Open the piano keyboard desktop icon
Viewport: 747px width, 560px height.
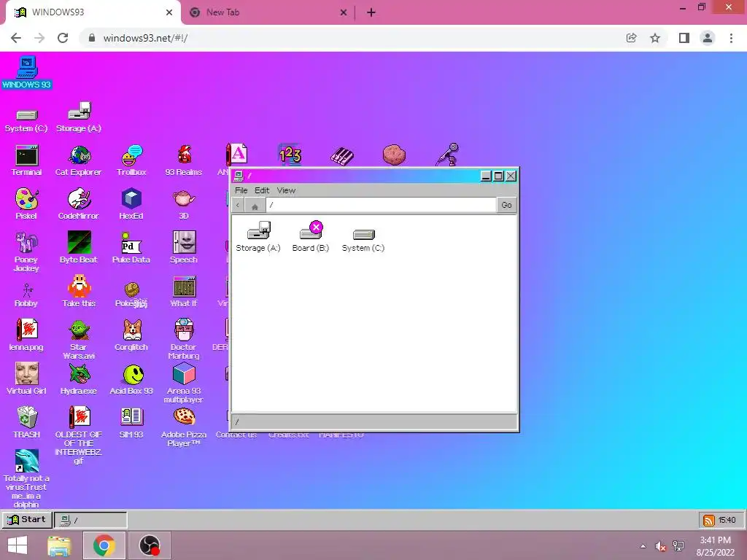(342, 156)
